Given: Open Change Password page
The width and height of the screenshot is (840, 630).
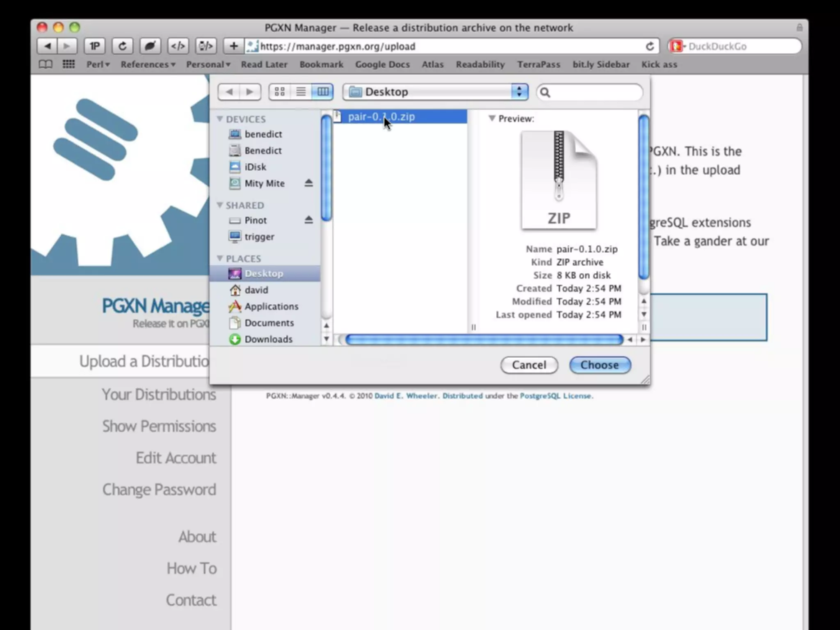Looking at the screenshot, I should pyautogui.click(x=159, y=489).
